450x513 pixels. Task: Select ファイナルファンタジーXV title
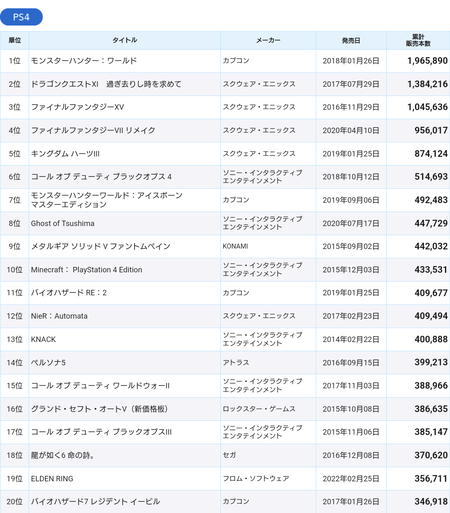(77, 107)
